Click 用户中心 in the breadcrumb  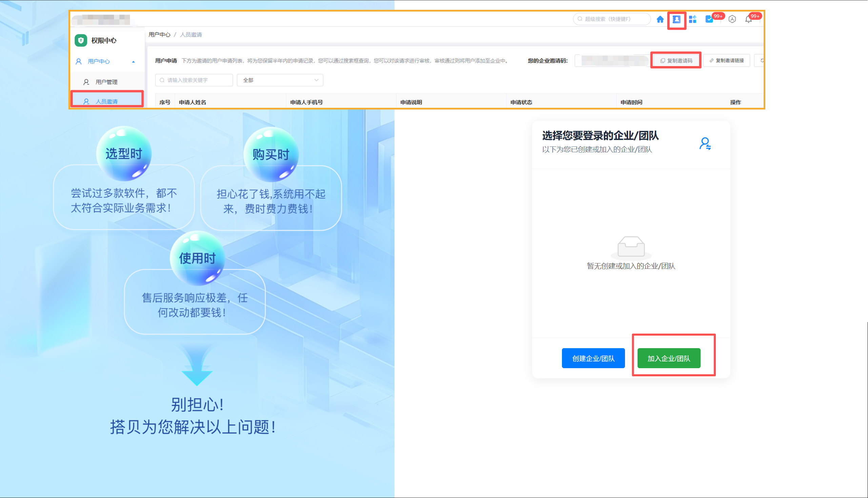coord(159,35)
